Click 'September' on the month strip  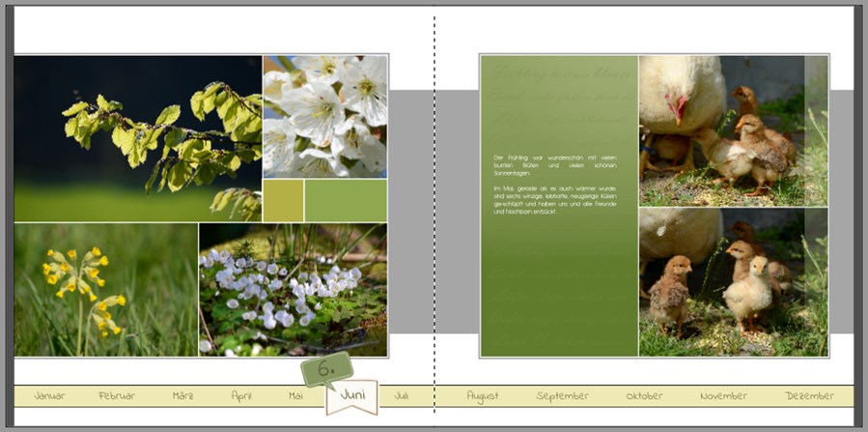coord(563,396)
